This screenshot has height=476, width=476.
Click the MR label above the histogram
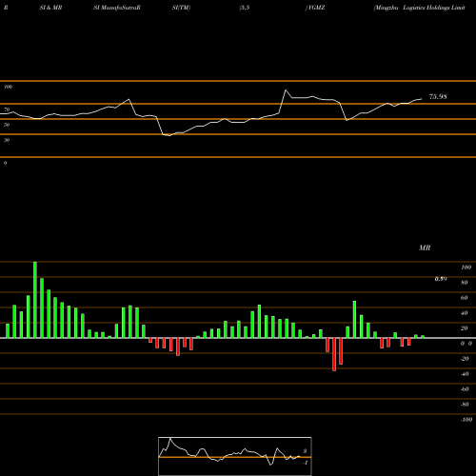click(425, 248)
